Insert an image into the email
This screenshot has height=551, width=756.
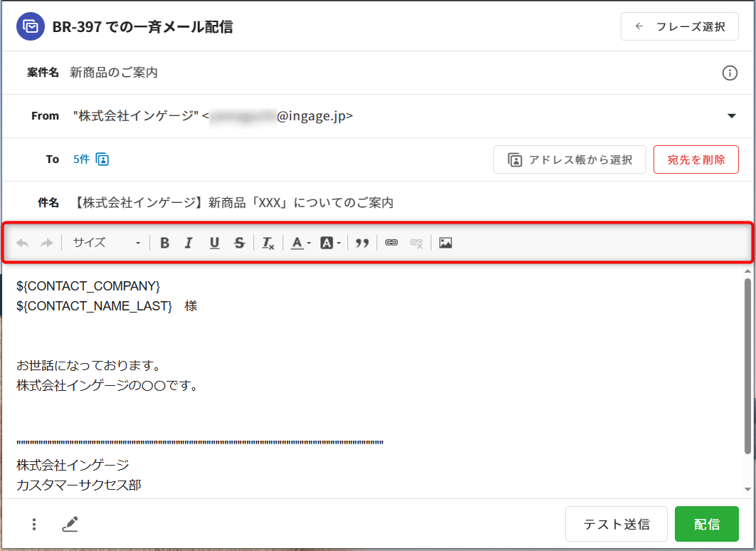coord(446,243)
